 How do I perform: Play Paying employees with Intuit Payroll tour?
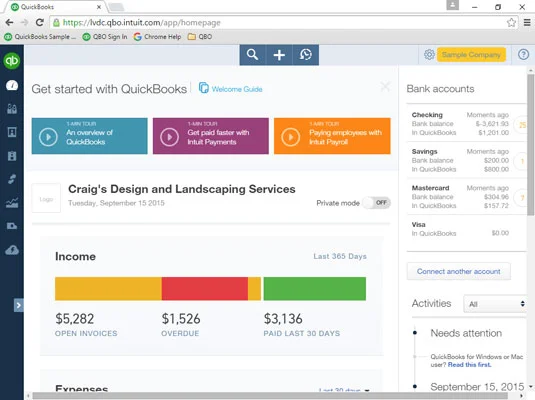tap(332, 136)
